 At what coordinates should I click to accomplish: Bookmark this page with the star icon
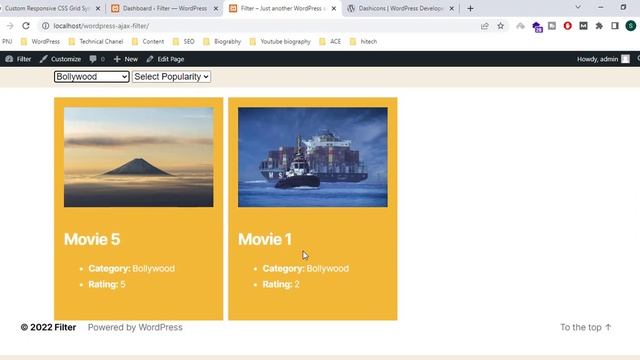point(500,26)
